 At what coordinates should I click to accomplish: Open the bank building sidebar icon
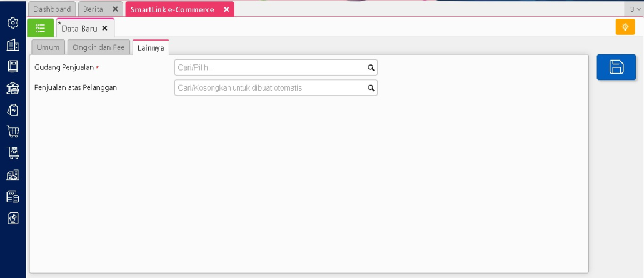13,88
